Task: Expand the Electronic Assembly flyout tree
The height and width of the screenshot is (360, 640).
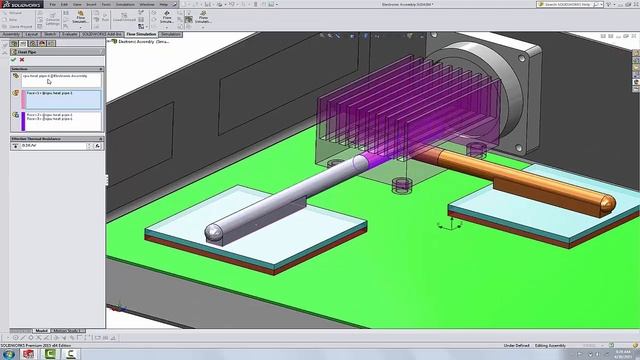Action: click(x=109, y=41)
